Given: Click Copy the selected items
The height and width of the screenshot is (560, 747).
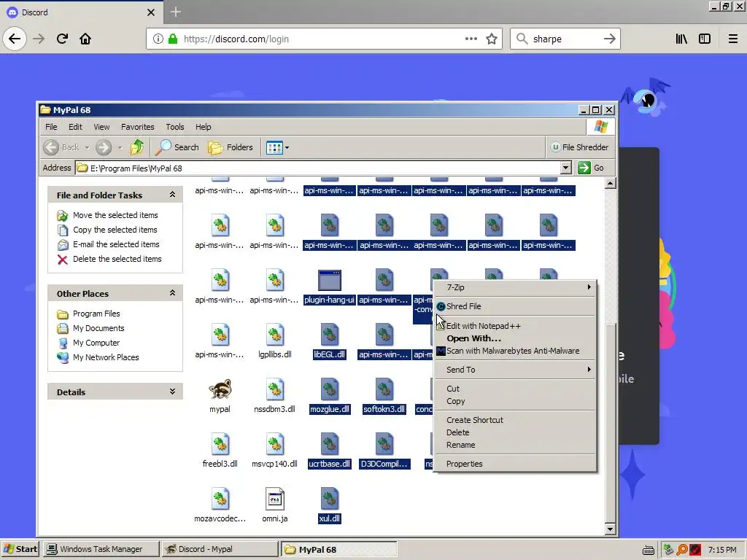Looking at the screenshot, I should [115, 230].
